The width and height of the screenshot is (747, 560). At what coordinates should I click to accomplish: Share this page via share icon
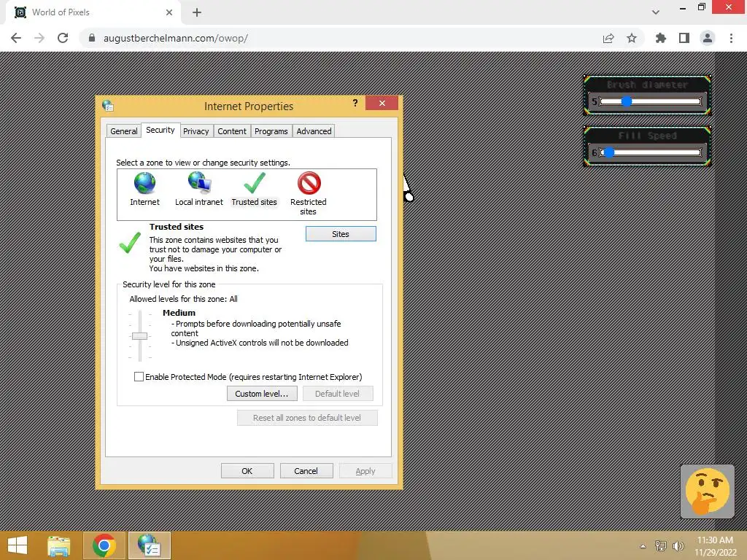click(x=608, y=38)
